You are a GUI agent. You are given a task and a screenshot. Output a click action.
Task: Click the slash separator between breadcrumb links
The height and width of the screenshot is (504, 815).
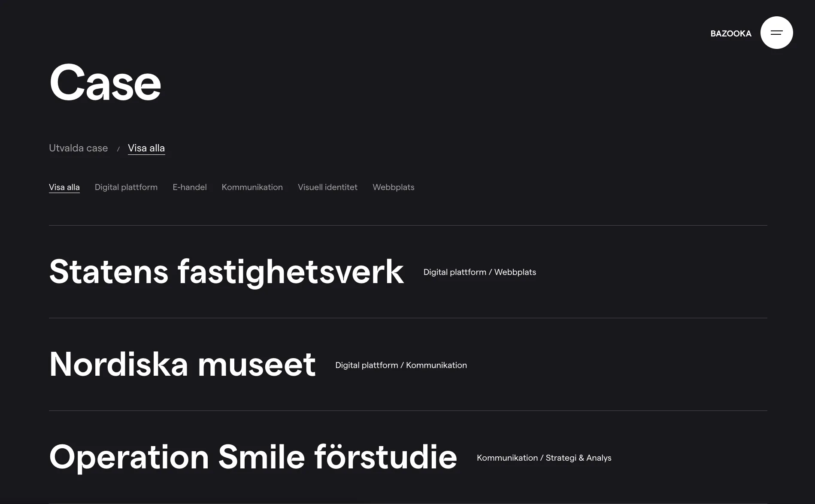point(118,149)
